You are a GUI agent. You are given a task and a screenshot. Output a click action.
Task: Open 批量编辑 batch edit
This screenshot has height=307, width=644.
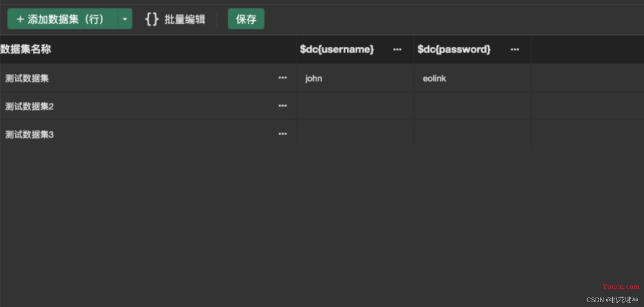pos(175,19)
